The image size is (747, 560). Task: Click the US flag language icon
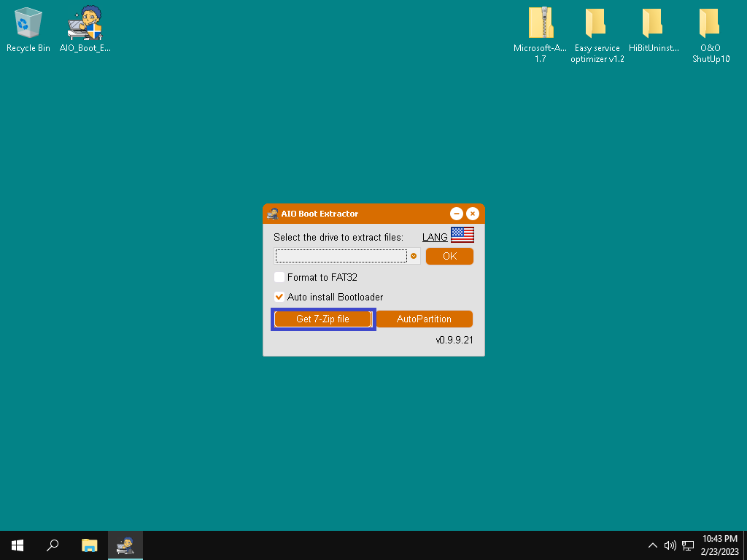(x=462, y=235)
